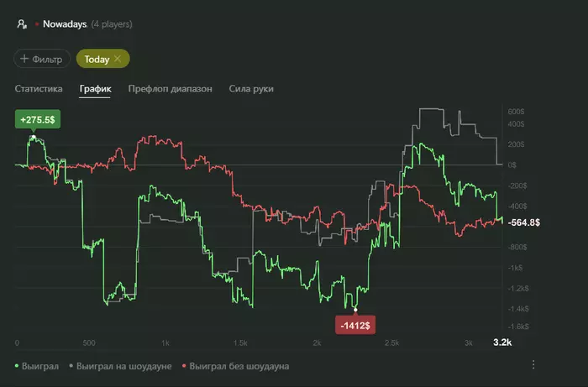Open the Today date filter chip

(97, 59)
